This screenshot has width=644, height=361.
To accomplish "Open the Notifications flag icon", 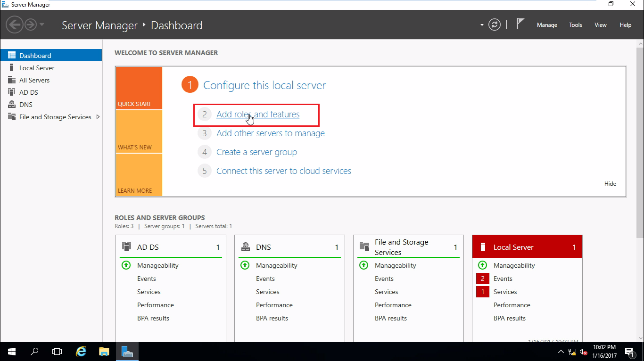I will click(x=520, y=24).
